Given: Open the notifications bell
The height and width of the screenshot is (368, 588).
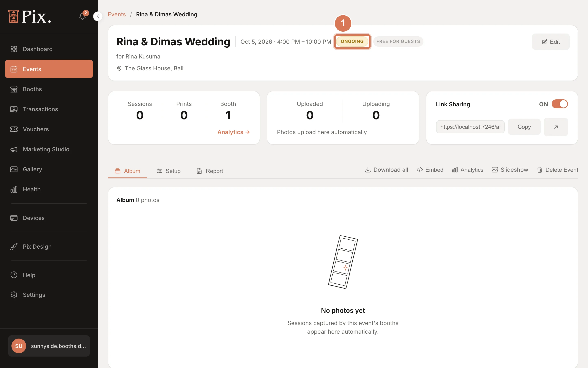Looking at the screenshot, I should [82, 16].
